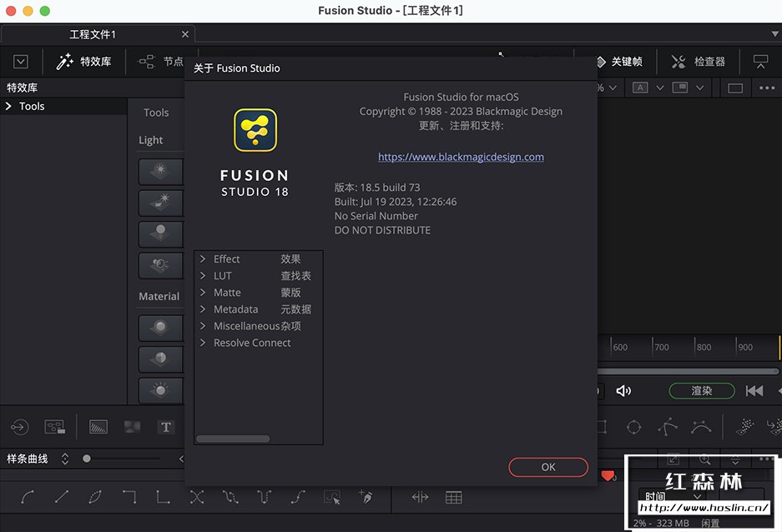
Task: Click OK to close About dialog
Action: point(548,467)
